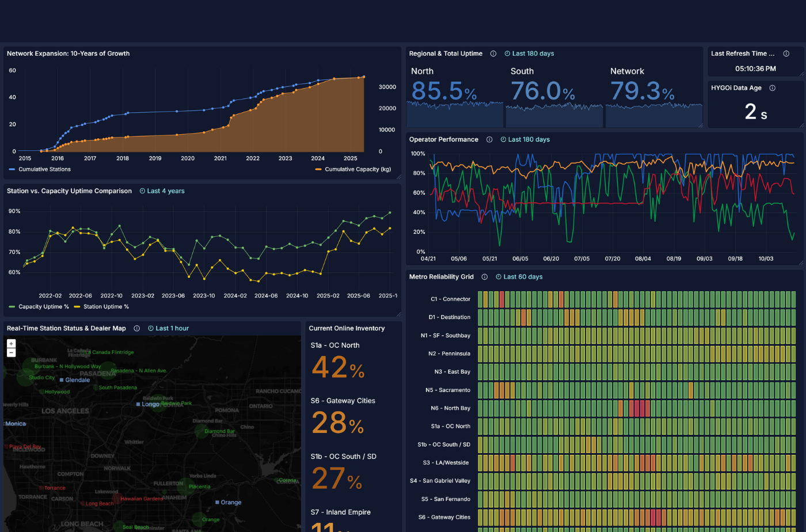Zoom out on the station map

coord(11,352)
